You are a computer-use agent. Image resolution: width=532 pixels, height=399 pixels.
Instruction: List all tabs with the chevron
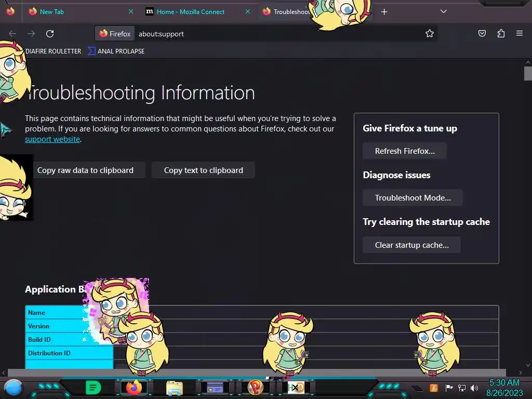click(x=444, y=11)
